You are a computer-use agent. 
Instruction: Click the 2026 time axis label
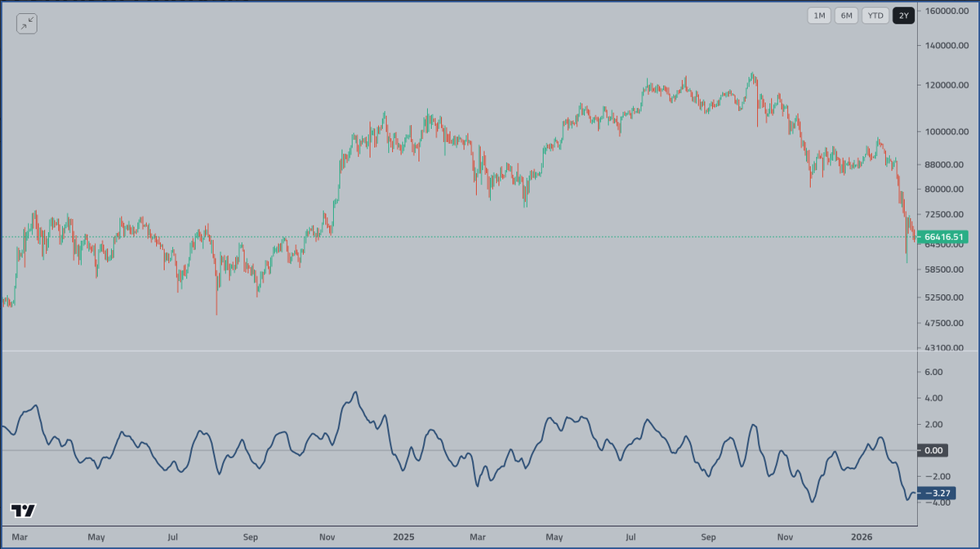tap(861, 537)
